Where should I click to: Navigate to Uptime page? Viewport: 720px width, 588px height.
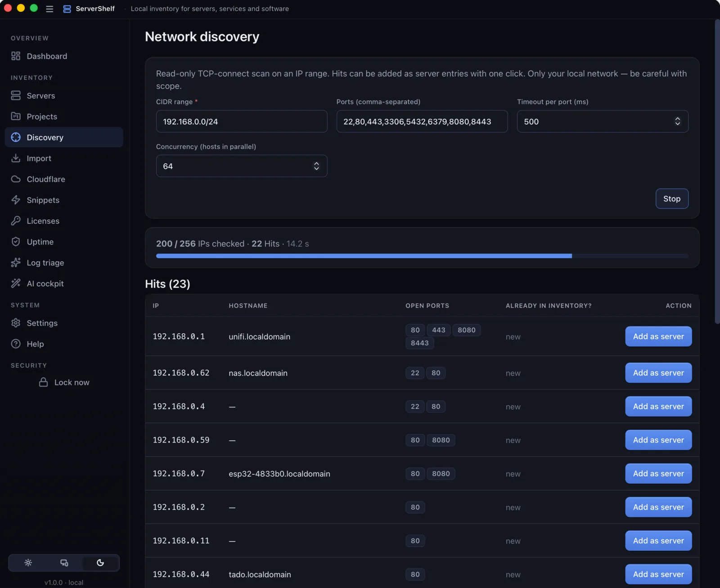[x=64, y=242]
